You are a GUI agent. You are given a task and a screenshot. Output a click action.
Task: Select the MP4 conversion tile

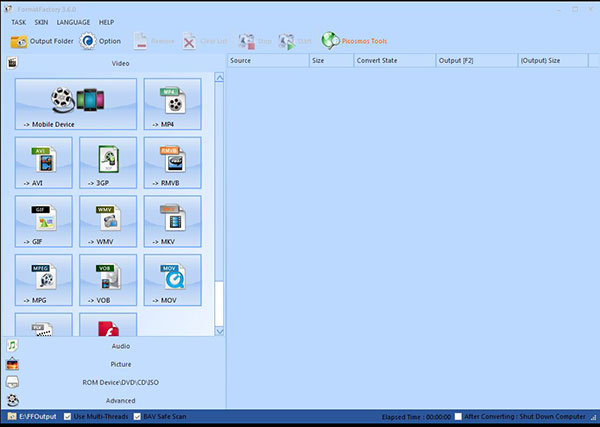(x=173, y=104)
